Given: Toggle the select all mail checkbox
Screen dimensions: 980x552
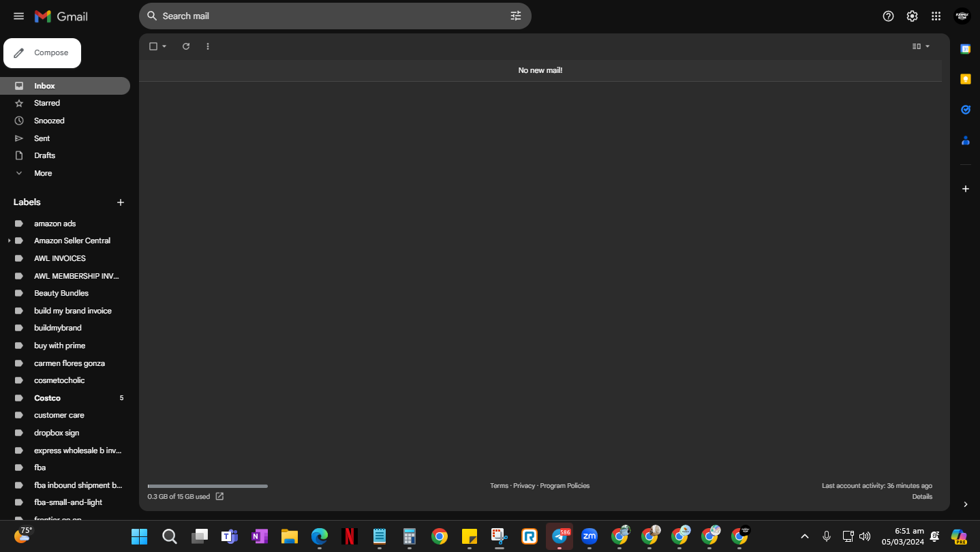Looking at the screenshot, I should 153,46.
